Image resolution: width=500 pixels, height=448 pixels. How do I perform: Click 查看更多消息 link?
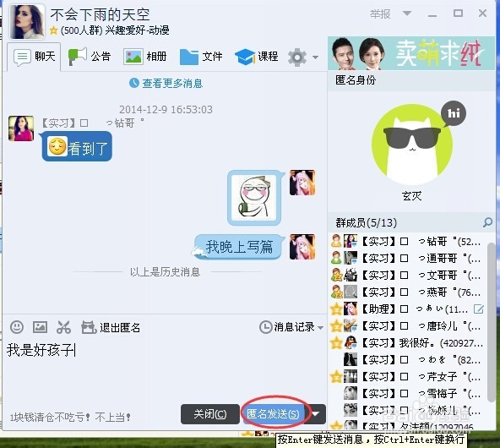(x=172, y=84)
